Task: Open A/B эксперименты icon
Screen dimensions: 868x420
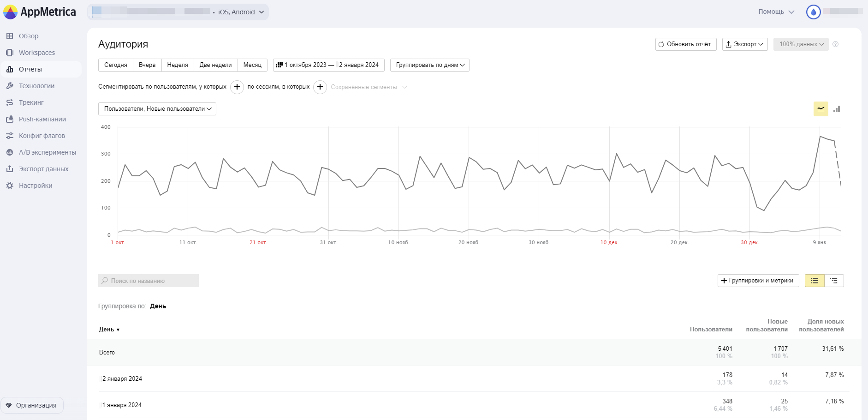Action: [10, 152]
